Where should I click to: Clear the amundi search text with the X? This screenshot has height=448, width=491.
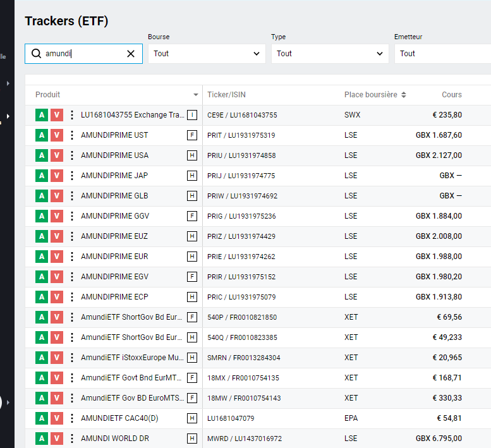click(x=131, y=54)
